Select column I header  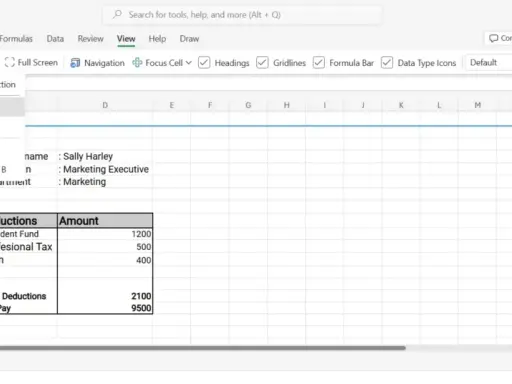(325, 105)
